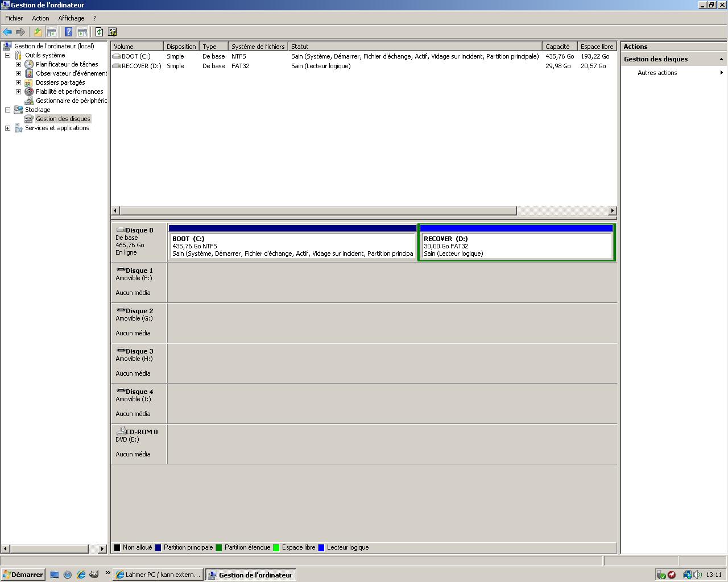This screenshot has height=582, width=728.
Task: Expand hidden quick launch items chevron
Action: pyautogui.click(x=107, y=573)
